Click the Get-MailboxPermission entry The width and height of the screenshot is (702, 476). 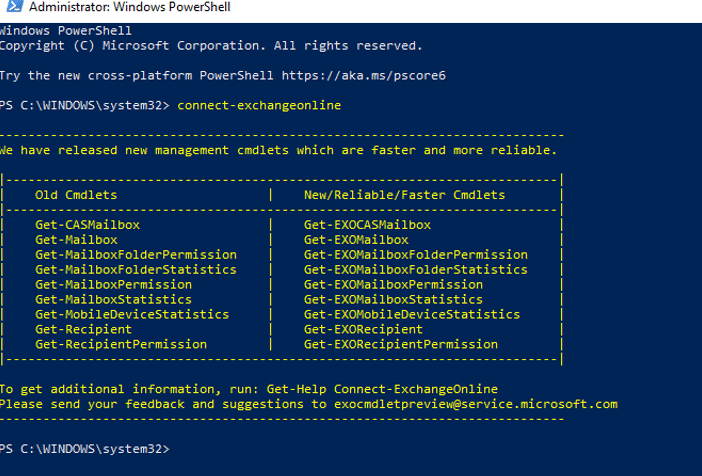(114, 285)
